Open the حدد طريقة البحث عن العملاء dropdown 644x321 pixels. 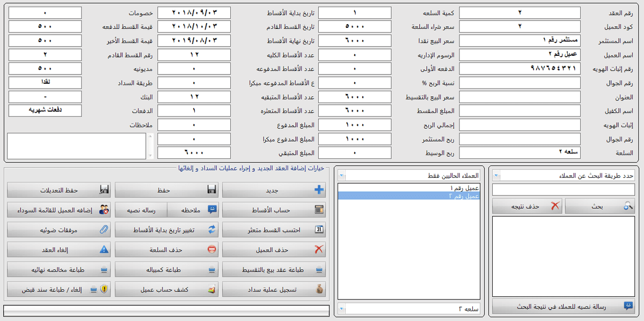tap(496, 176)
